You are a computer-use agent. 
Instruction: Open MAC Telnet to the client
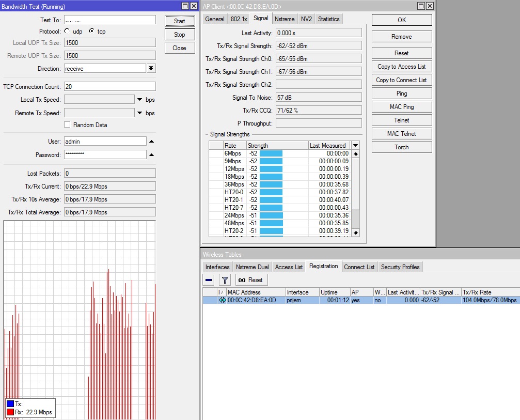coord(402,134)
